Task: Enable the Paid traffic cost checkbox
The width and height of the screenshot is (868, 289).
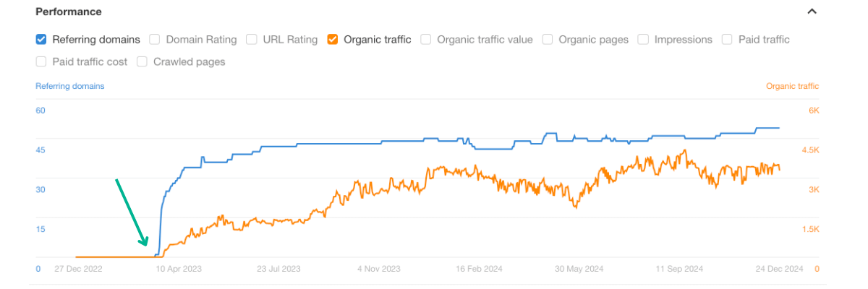Action: tap(41, 62)
